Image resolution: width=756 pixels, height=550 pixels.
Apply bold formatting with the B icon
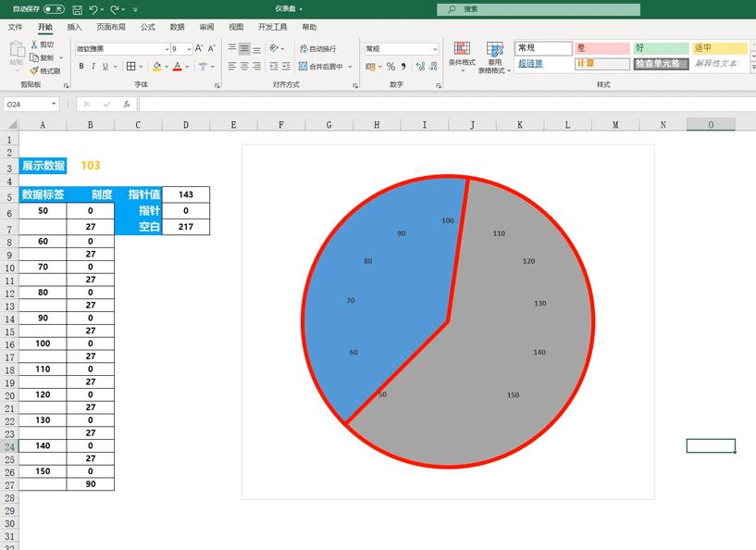tap(81, 66)
